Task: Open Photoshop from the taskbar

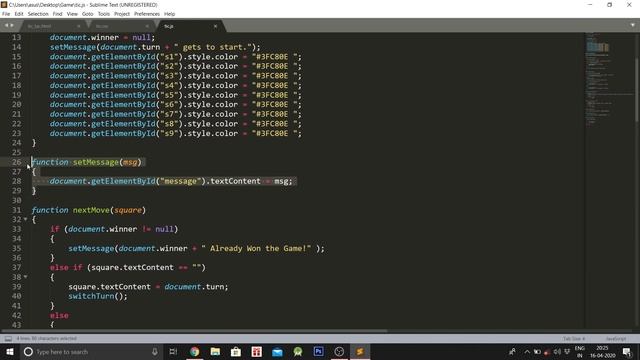Action: coord(319,351)
